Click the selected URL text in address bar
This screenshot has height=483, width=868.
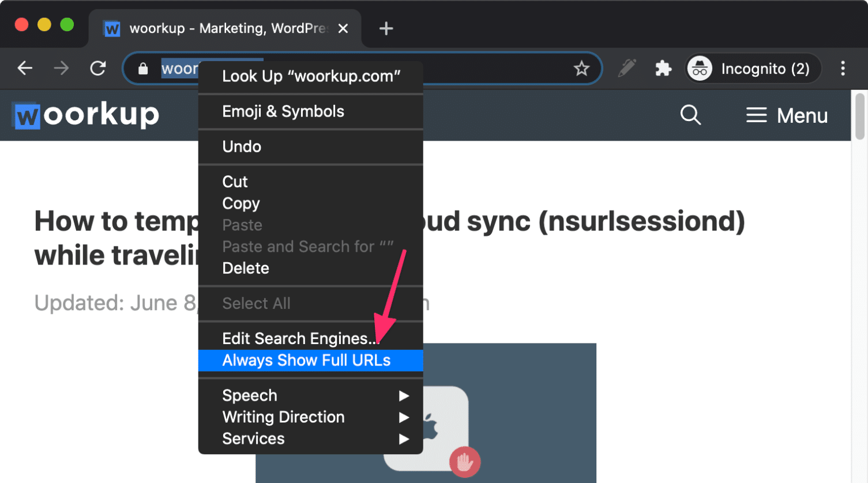click(x=179, y=69)
